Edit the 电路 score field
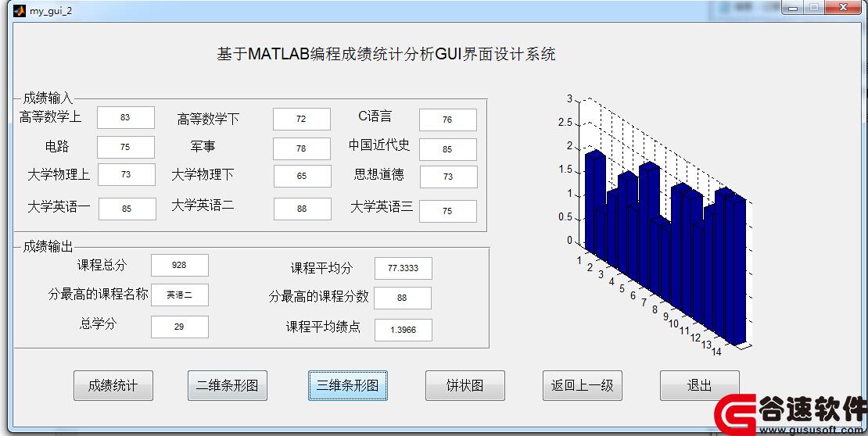Image resolution: width=868 pixels, height=436 pixels. click(x=126, y=147)
